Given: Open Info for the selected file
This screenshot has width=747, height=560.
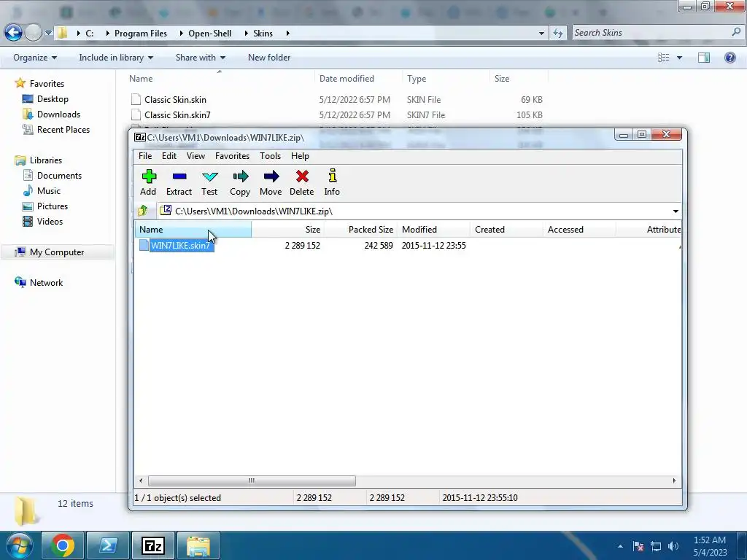Looking at the screenshot, I should click(332, 182).
